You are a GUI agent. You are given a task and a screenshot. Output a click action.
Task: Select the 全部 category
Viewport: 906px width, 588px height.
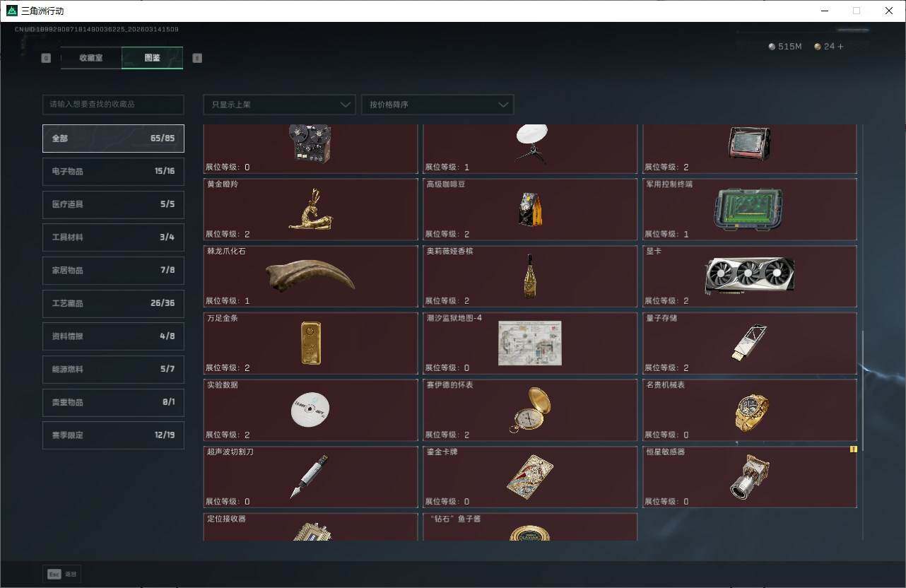tap(113, 139)
